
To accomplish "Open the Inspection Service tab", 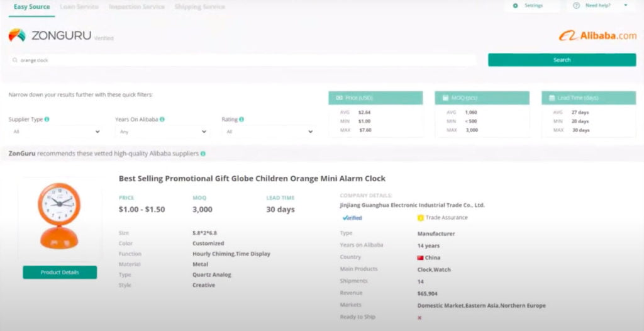I will (x=136, y=7).
